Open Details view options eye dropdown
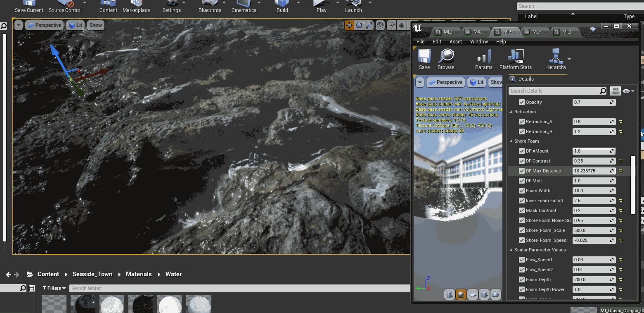 point(628,91)
